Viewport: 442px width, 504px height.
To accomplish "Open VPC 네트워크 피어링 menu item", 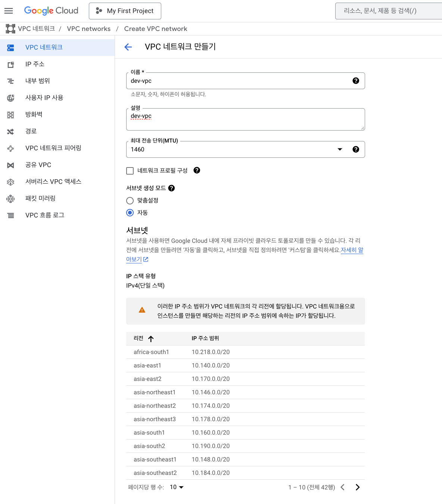I will pos(57,148).
